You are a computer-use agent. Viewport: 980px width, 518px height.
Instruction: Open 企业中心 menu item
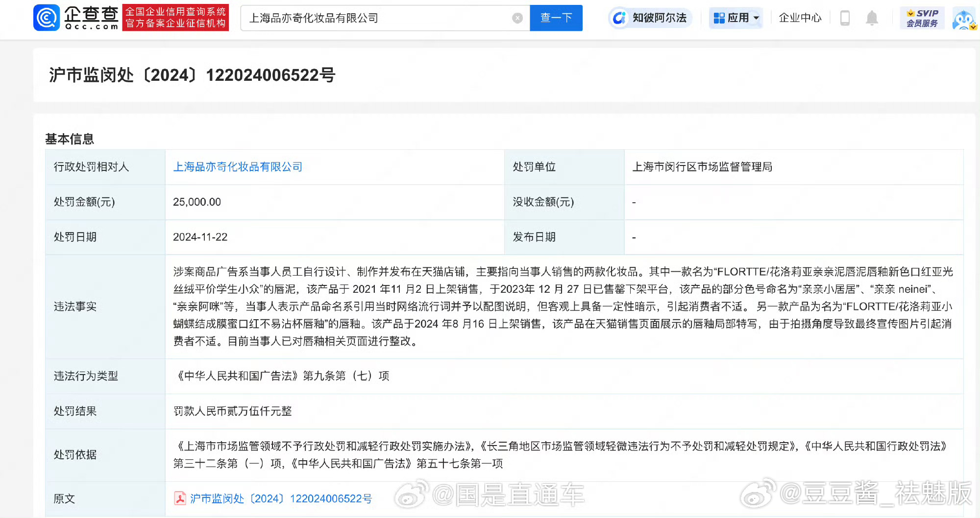click(x=800, y=18)
